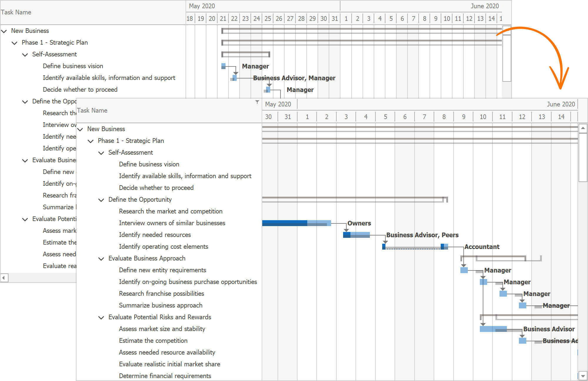The height and width of the screenshot is (381, 588).
Task: Click the scroll down arrow in front Gantt
Action: pos(583,376)
